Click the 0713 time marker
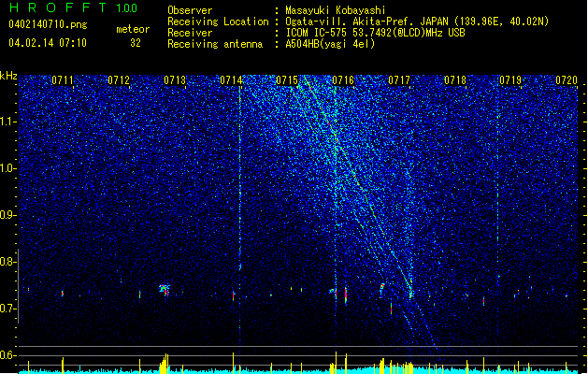The height and width of the screenshot is (374, 588). (175, 80)
